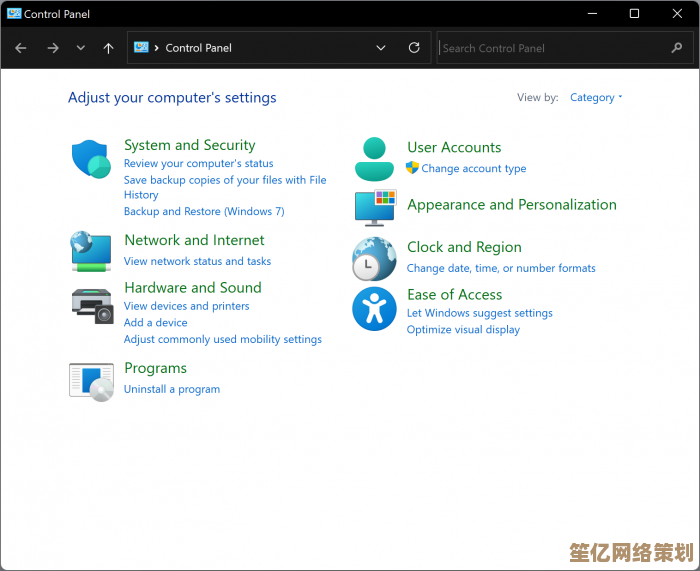Refresh the Control Panel view
This screenshot has width=700, height=571.
tap(414, 48)
